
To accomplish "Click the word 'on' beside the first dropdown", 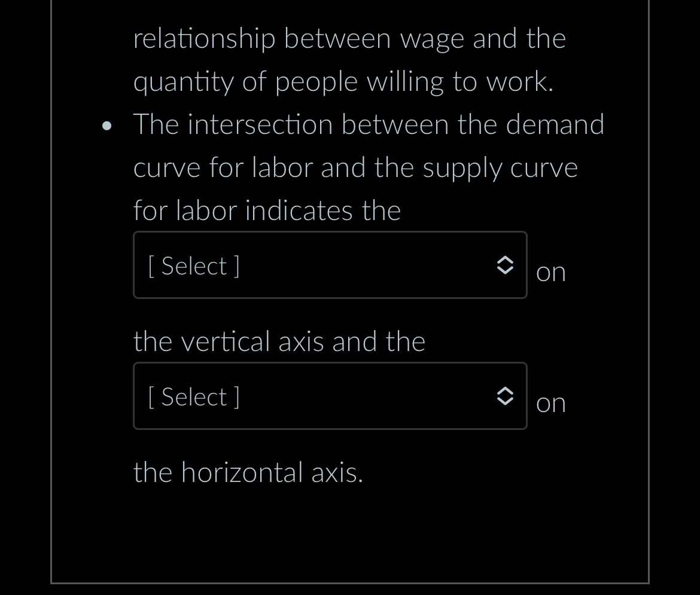I will (550, 271).
